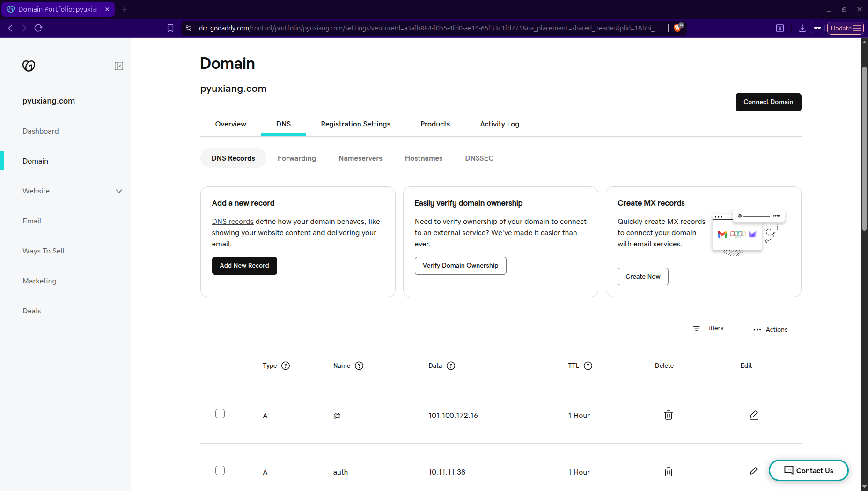Click the GoDaddy logo icon

(x=29, y=66)
